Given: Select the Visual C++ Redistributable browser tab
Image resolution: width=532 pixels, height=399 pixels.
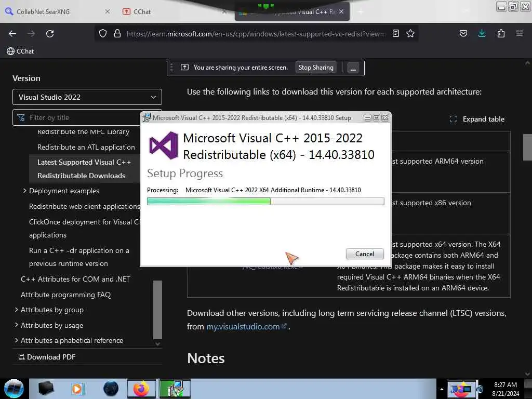Looking at the screenshot, I should tap(292, 12).
